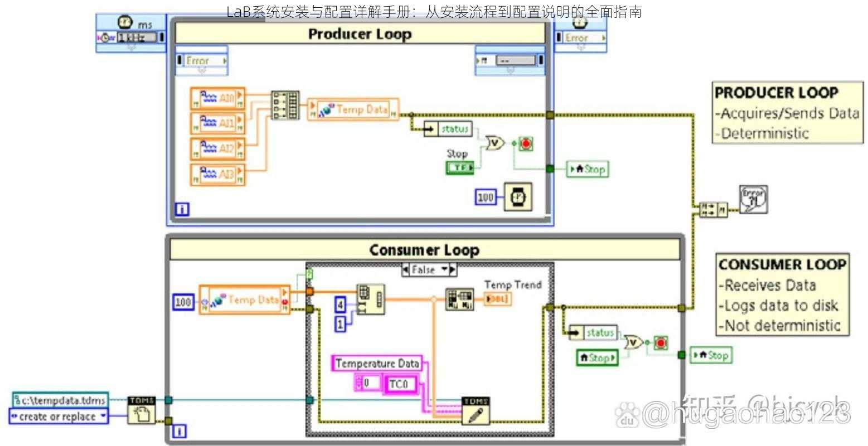Click the AI0 shared variable node
Viewport: 868px width, 446px height.
[218, 98]
